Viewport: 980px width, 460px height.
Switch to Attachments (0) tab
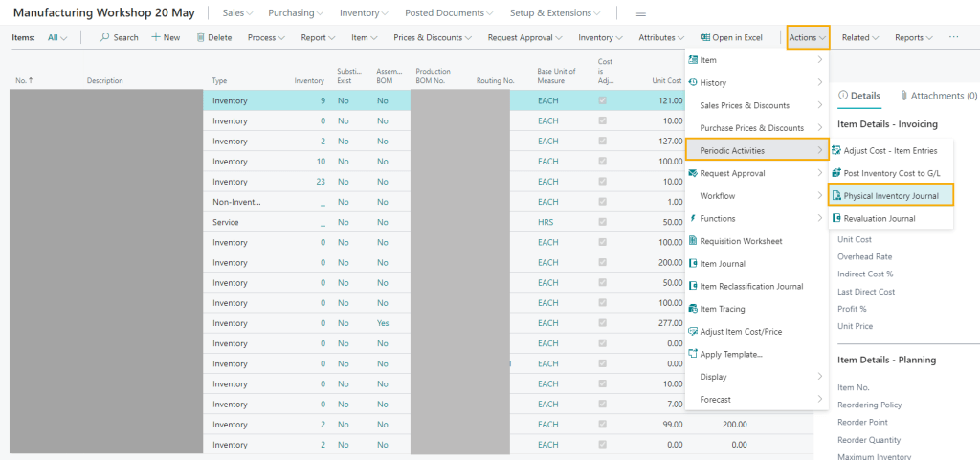coord(938,96)
